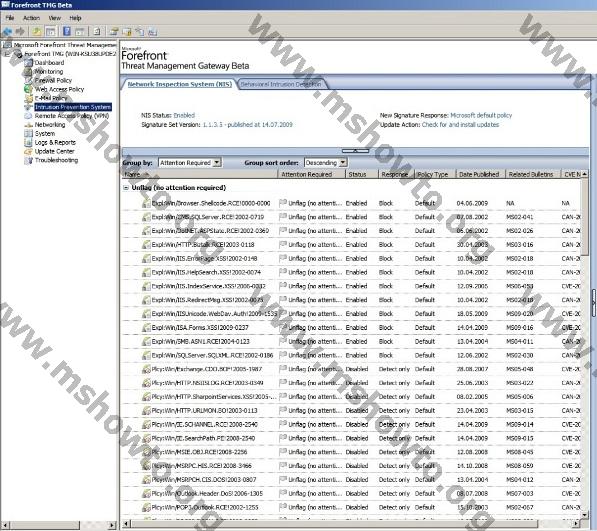
Task: Click the signature list horizontal scrollbar thumb
Action: 334,524
